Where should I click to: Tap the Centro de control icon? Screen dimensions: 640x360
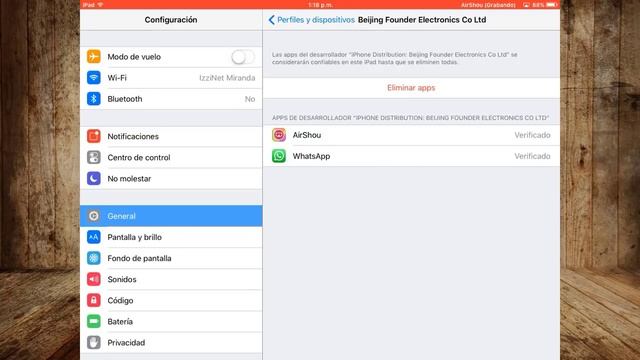point(93,158)
